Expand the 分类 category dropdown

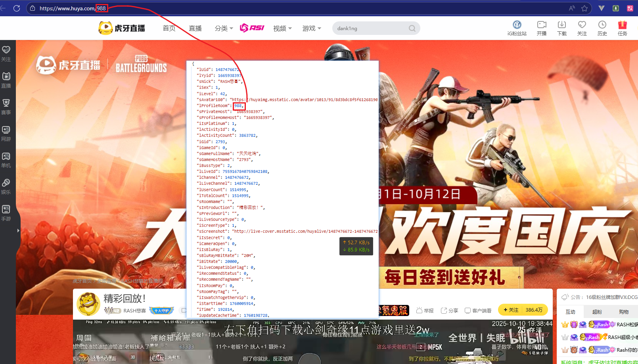[224, 28]
